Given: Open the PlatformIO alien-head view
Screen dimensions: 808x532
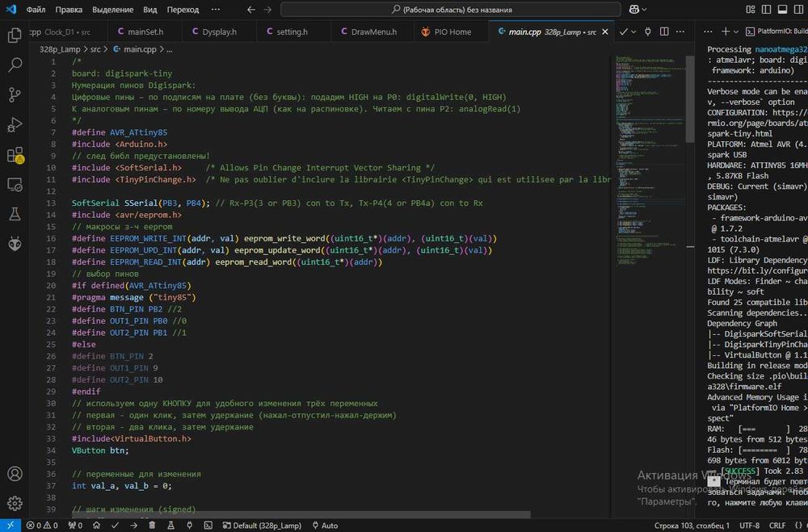Looking at the screenshot, I should pyautogui.click(x=15, y=244).
